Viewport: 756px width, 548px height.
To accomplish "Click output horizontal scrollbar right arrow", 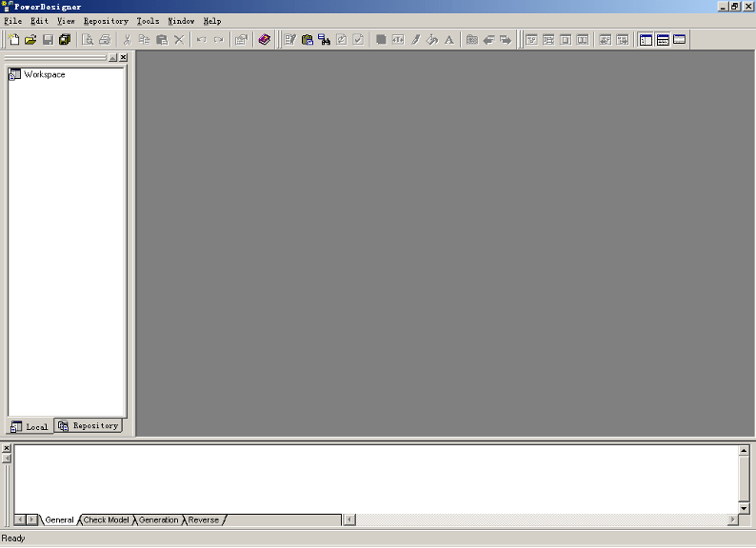I will click(x=732, y=519).
